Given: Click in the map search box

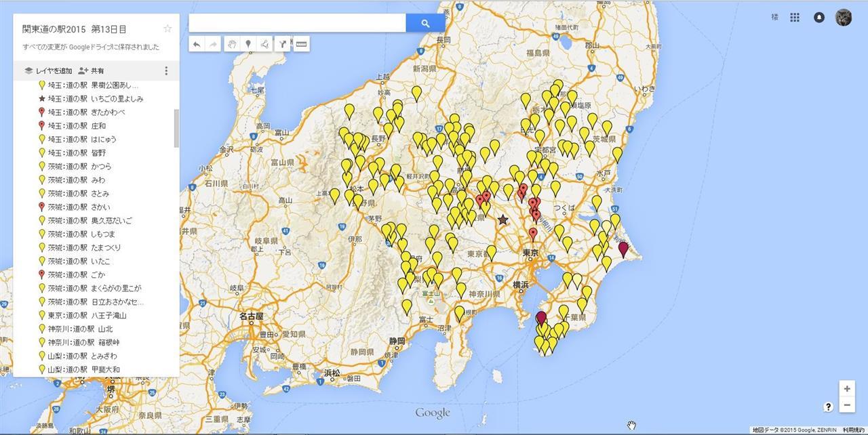Looking at the screenshot, I should [297, 23].
